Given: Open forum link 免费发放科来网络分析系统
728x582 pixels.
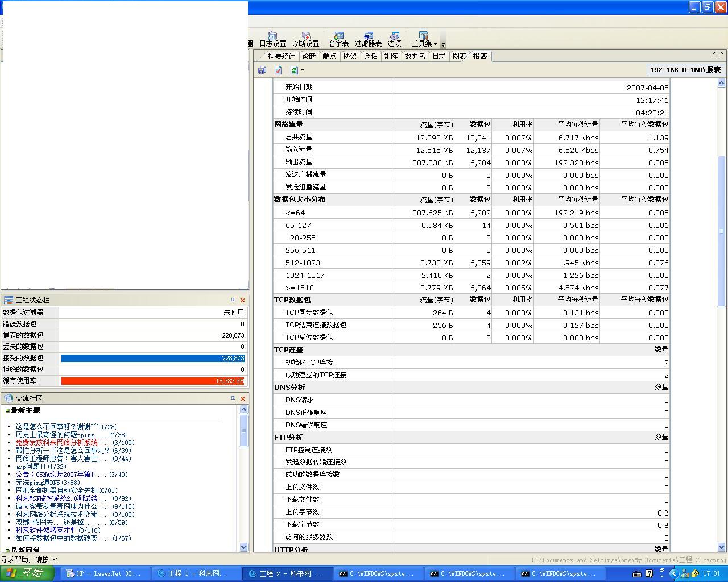Looking at the screenshot, I should click(56, 442).
